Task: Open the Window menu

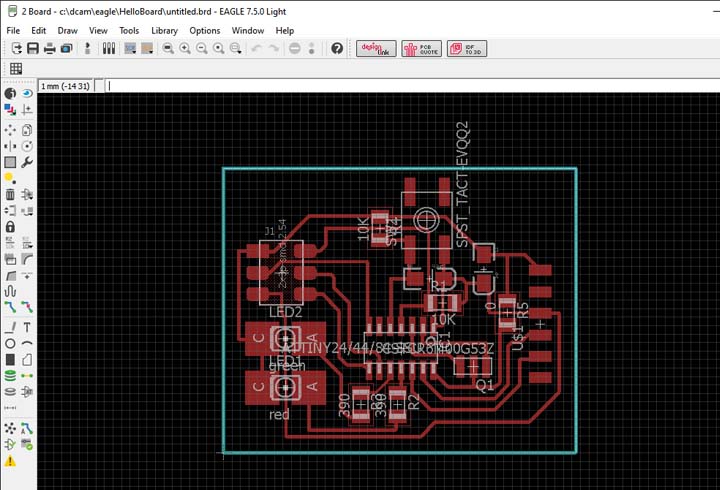Action: tap(248, 31)
